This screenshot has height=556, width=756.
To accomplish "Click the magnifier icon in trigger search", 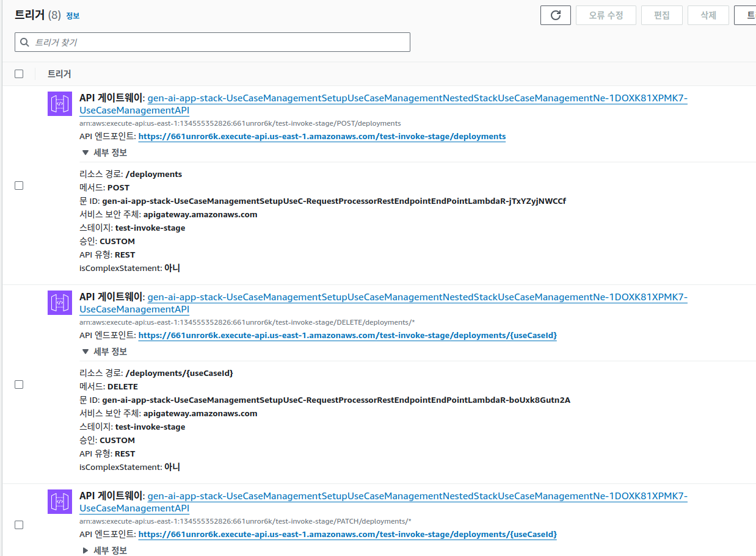I will [25, 42].
